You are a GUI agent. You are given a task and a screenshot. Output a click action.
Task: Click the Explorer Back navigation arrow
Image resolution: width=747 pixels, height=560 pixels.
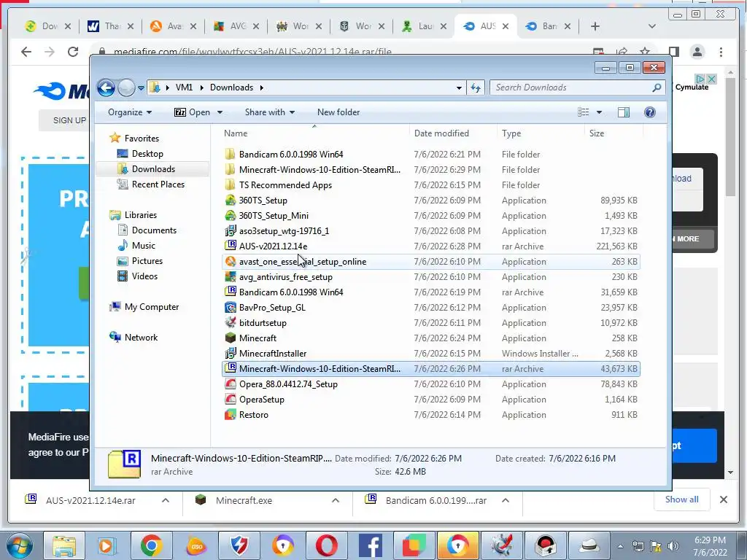coord(106,87)
